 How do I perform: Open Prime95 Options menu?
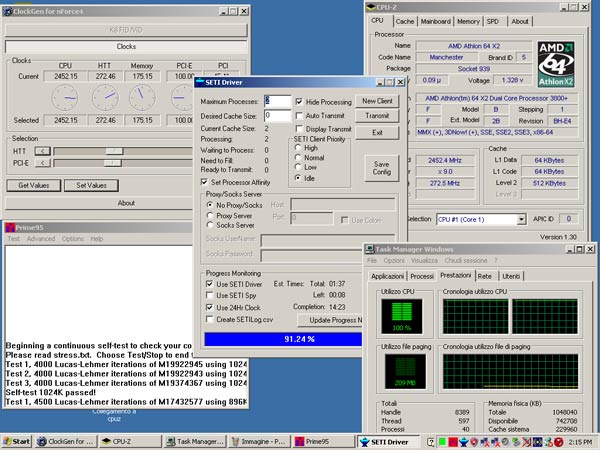tap(73, 239)
